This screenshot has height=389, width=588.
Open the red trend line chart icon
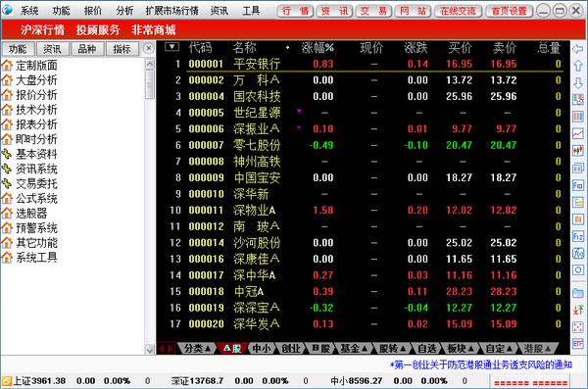click(578, 133)
